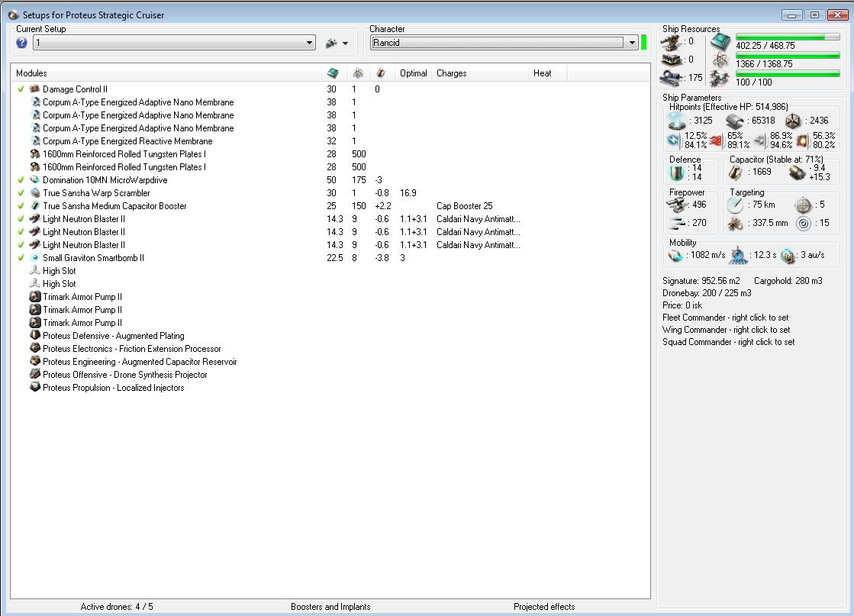Toggle the Small Graviton Smartbomb II checkmark
The width and height of the screenshot is (854, 616).
pos(21,257)
